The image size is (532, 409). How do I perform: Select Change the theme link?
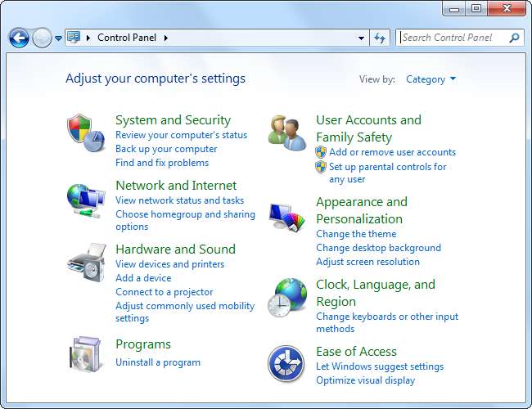coord(356,234)
